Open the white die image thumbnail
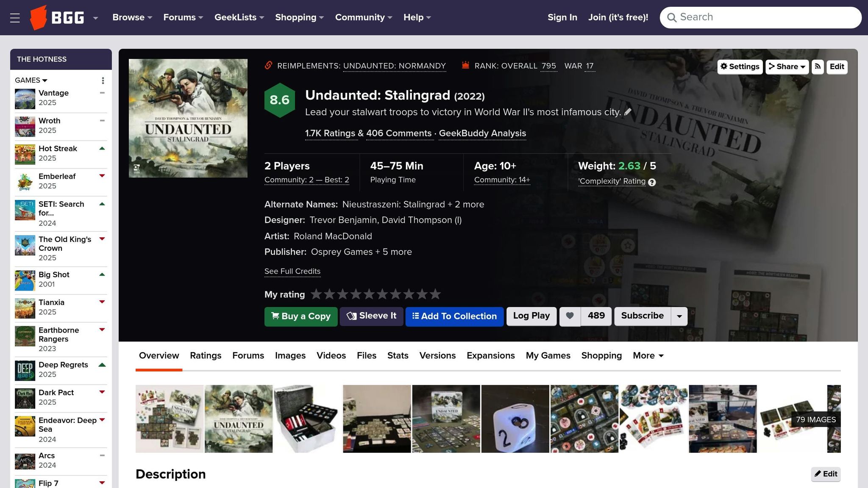This screenshot has width=868, height=488. point(515,419)
